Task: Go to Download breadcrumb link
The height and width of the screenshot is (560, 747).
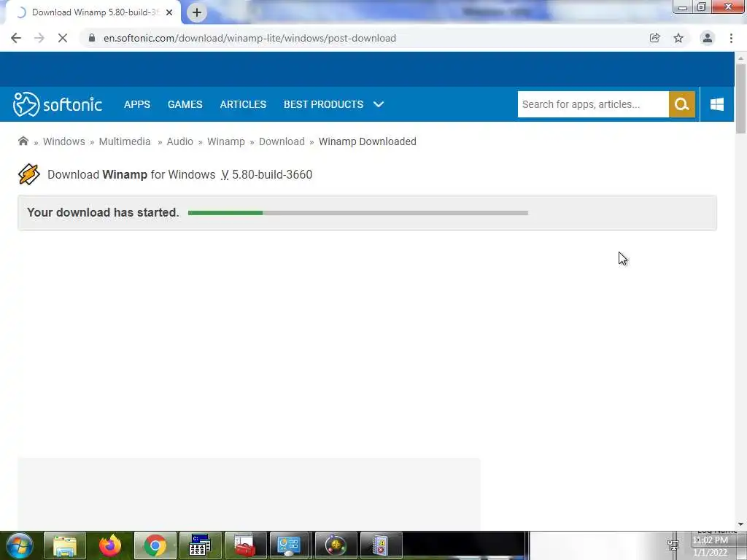Action: (x=282, y=141)
